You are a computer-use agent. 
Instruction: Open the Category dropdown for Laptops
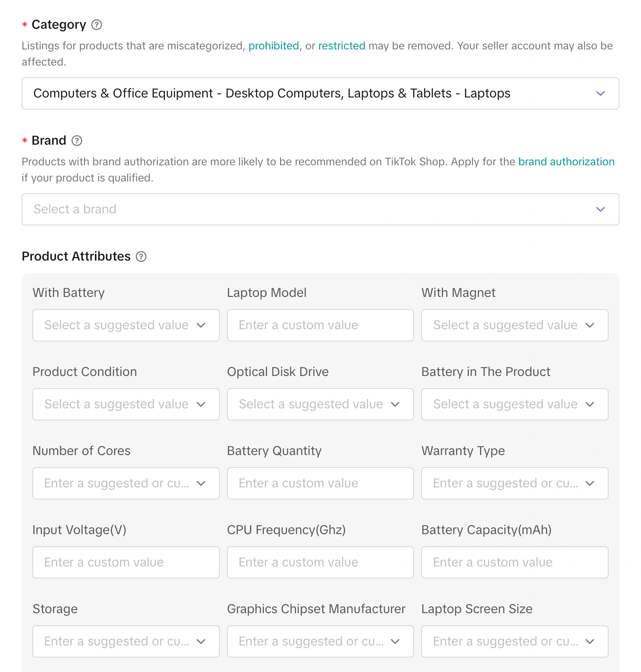click(x=320, y=93)
